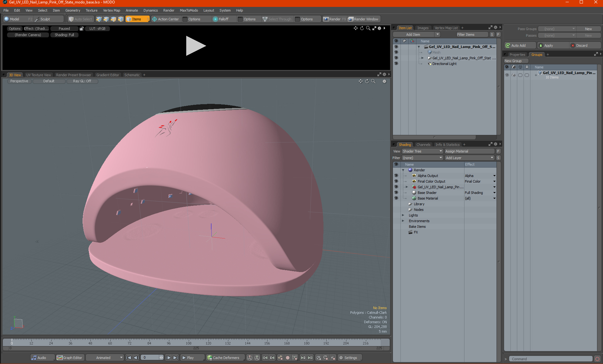
Task: Open the Render Window
Action: point(363,19)
